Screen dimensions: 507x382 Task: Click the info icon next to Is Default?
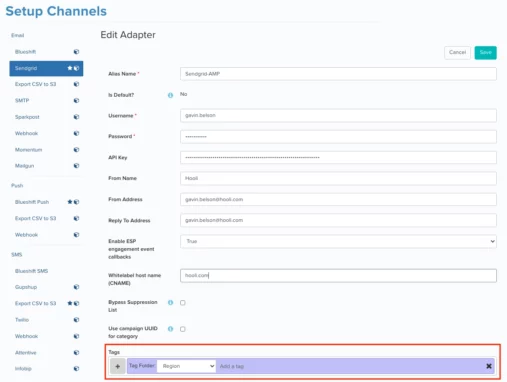(x=170, y=95)
